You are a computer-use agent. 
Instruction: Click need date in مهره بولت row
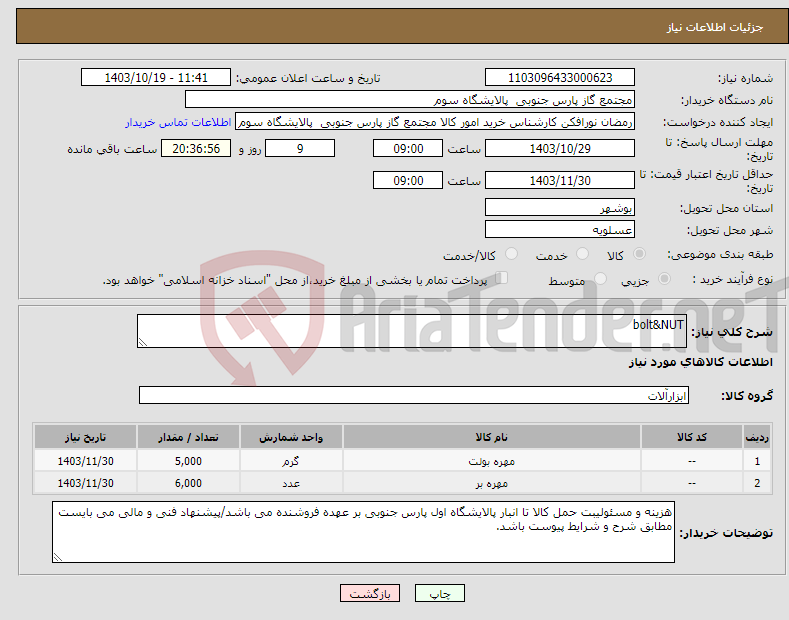pyautogui.click(x=85, y=461)
